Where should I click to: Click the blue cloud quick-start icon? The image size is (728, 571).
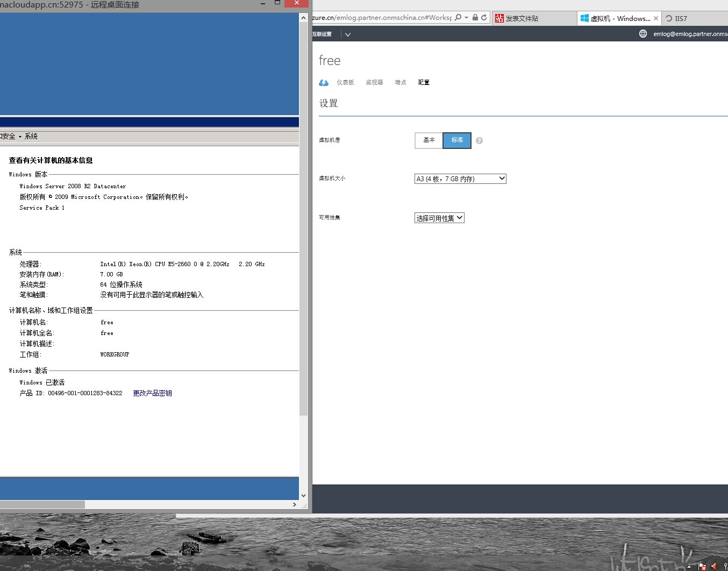[324, 83]
